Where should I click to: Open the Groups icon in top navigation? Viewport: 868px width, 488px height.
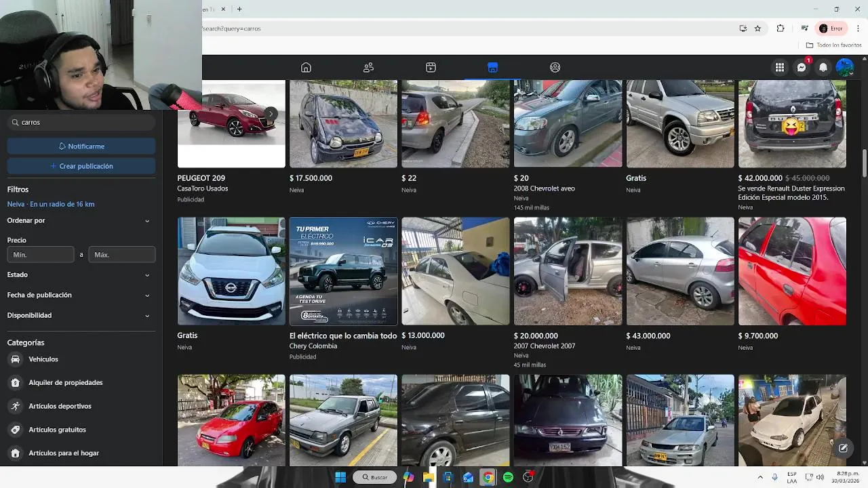click(555, 67)
